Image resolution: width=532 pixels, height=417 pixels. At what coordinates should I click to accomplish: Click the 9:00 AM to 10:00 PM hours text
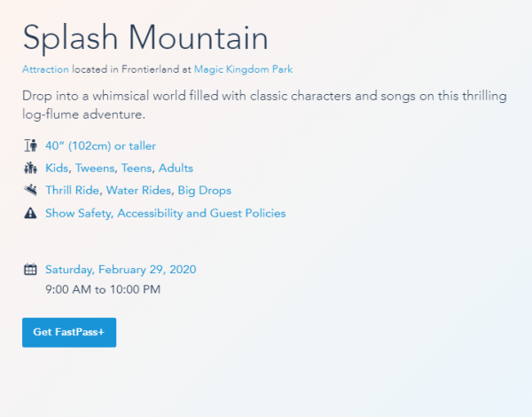pos(103,289)
